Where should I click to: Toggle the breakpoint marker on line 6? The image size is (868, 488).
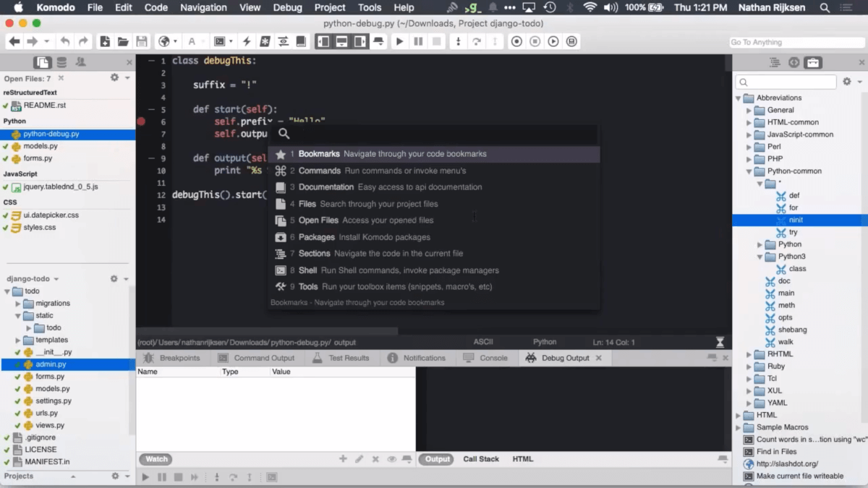pyautogui.click(x=142, y=122)
